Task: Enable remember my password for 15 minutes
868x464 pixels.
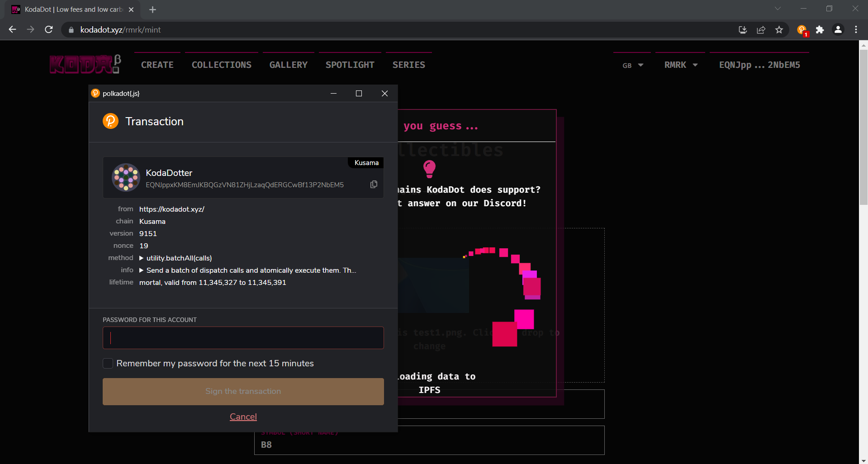Action: point(108,364)
